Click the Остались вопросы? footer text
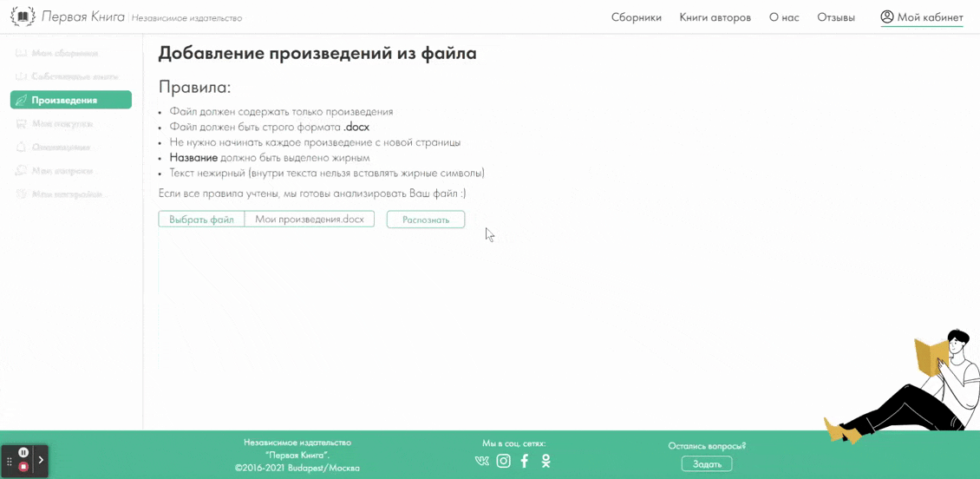Screen dimensions: 980x479 pos(707,447)
